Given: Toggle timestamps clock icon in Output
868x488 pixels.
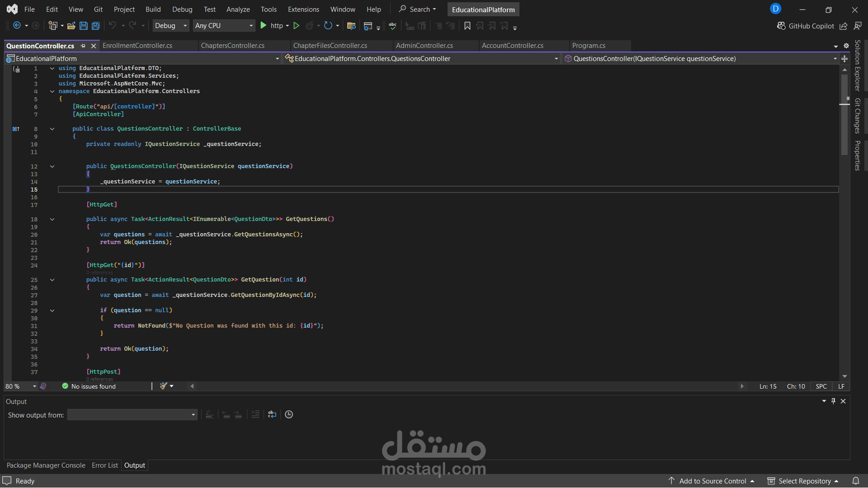Looking at the screenshot, I should point(289,414).
